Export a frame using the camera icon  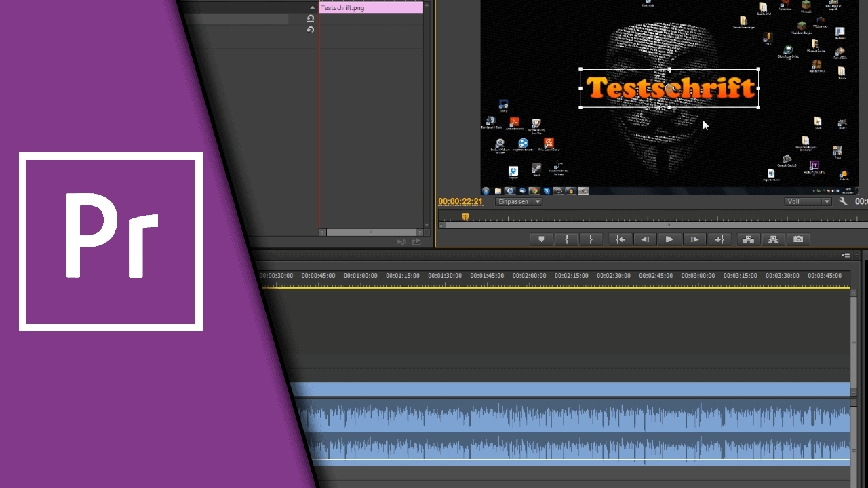click(x=798, y=239)
